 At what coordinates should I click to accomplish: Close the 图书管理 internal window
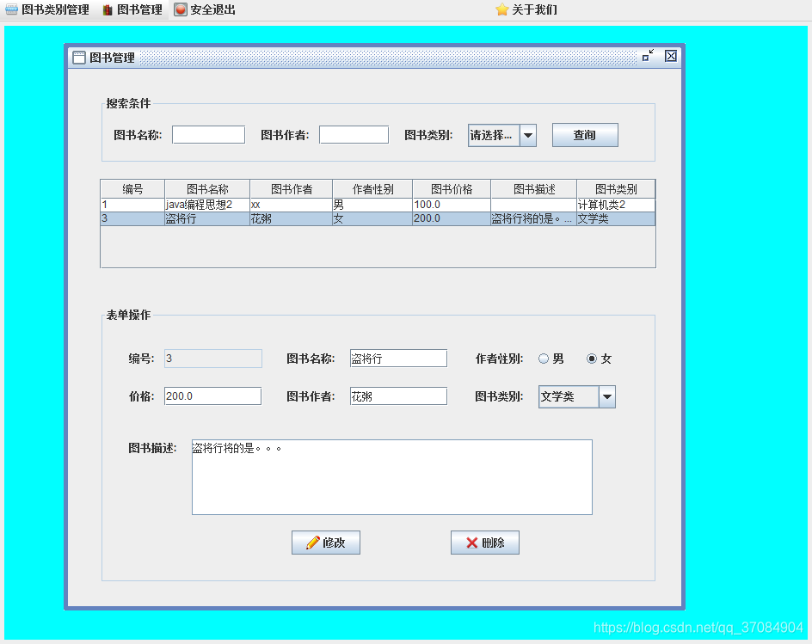(x=671, y=56)
